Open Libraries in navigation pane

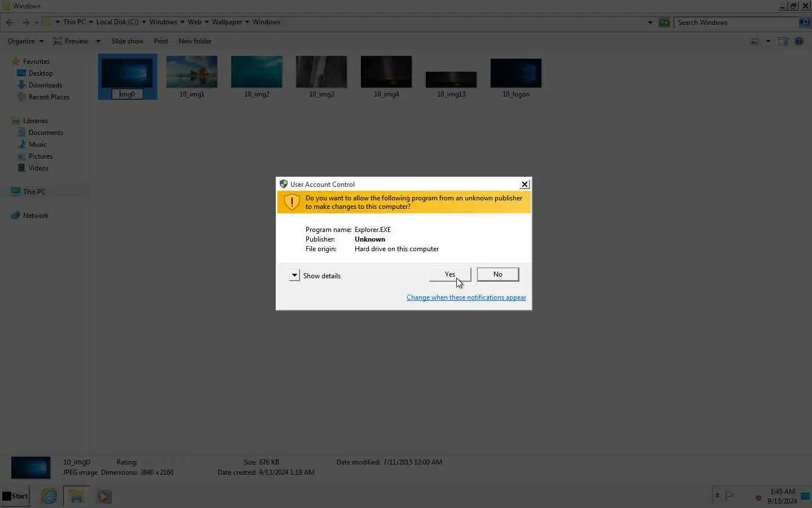pos(36,121)
